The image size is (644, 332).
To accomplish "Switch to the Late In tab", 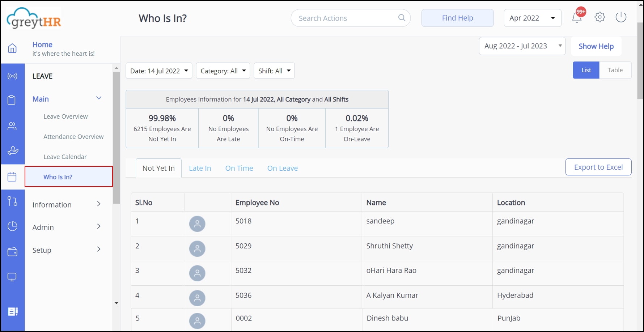I will (x=200, y=168).
